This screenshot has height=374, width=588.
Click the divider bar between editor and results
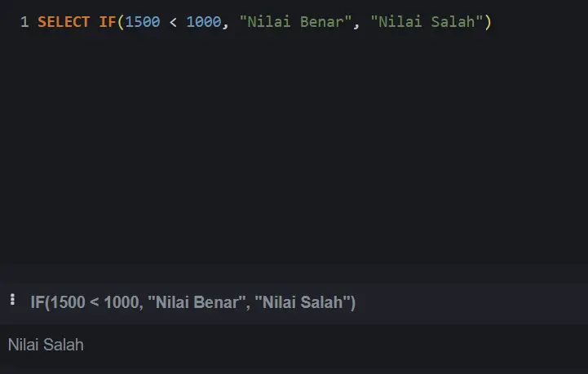(294, 274)
